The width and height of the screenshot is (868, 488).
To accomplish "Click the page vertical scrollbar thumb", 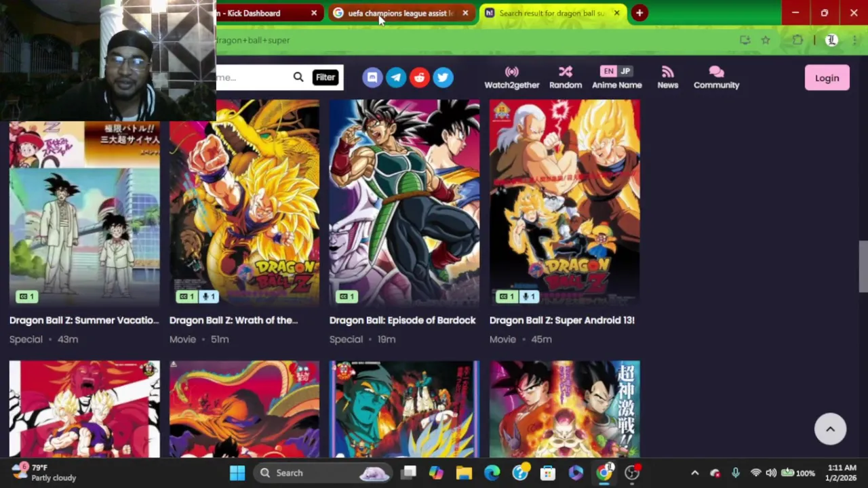I will coord(863,266).
